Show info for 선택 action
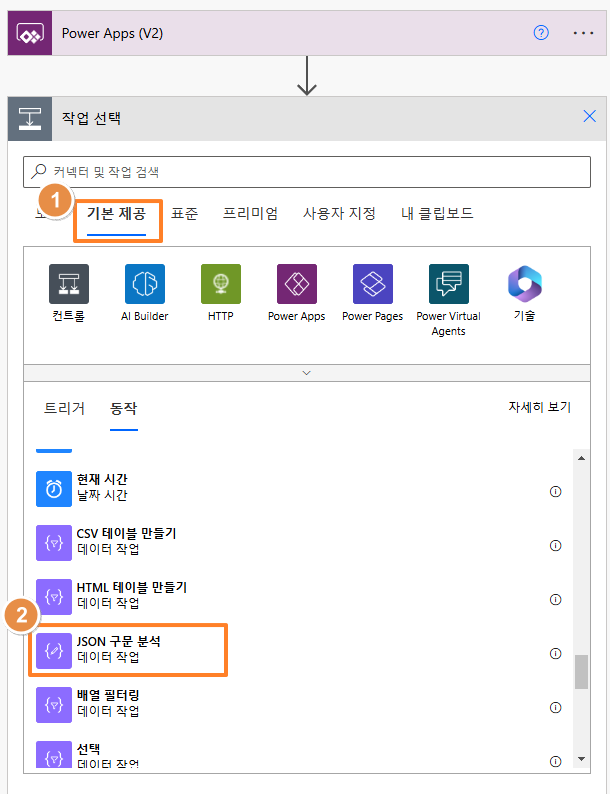The image size is (610, 794). [x=555, y=762]
